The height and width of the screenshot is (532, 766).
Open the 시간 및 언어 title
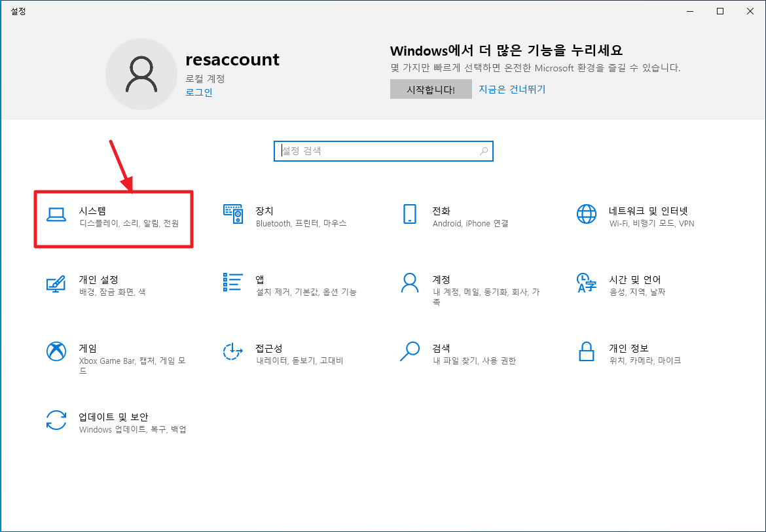point(634,279)
